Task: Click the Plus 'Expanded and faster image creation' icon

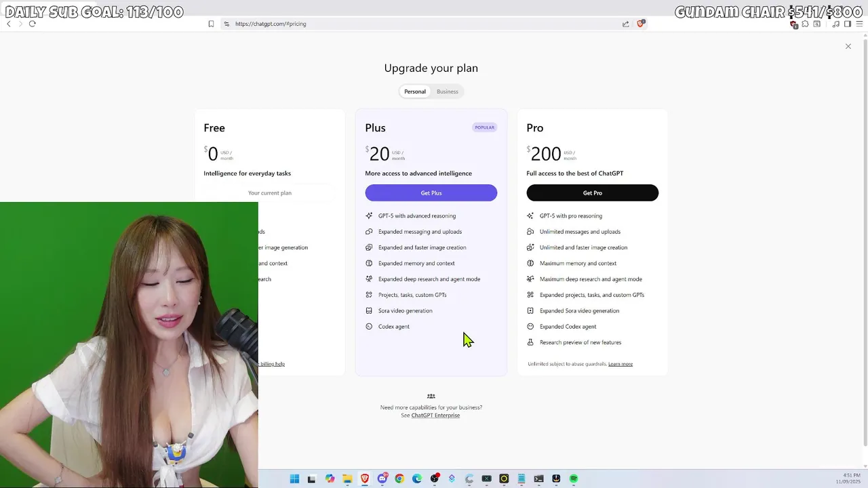Action: [x=369, y=247]
